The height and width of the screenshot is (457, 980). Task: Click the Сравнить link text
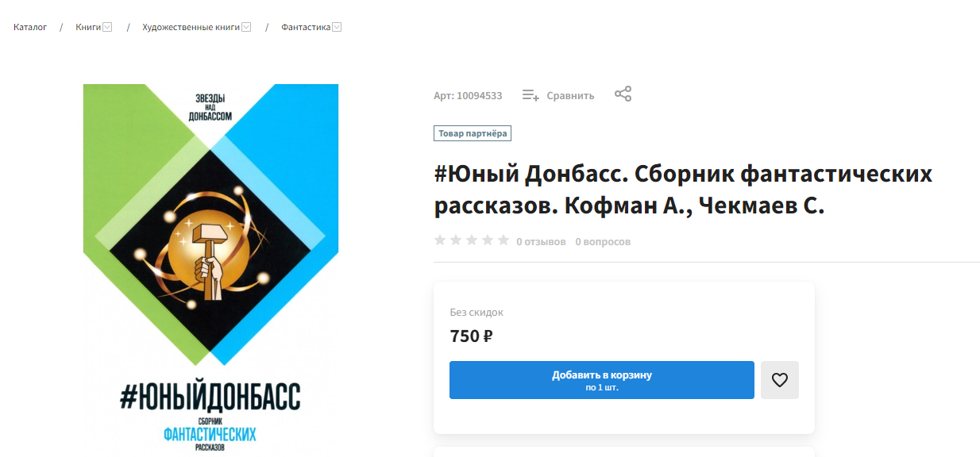[570, 96]
